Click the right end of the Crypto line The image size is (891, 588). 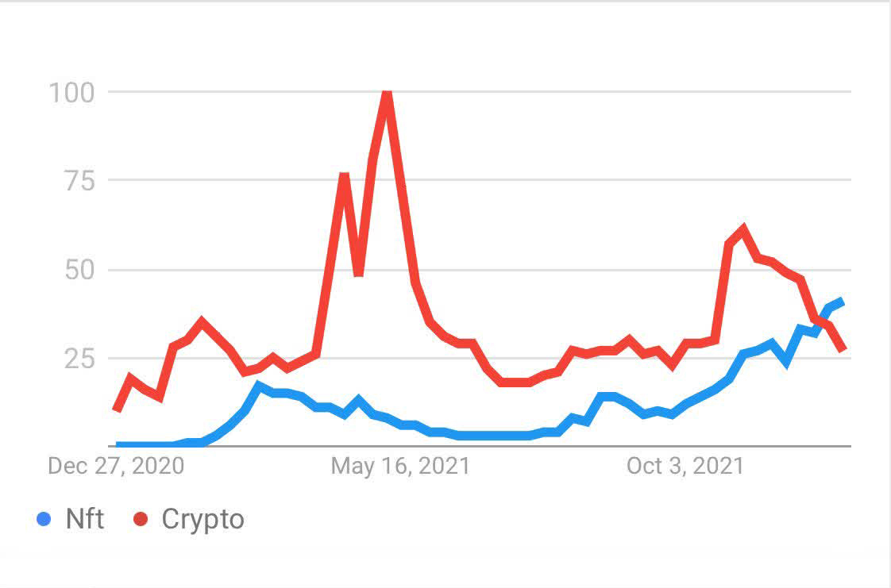click(x=843, y=348)
